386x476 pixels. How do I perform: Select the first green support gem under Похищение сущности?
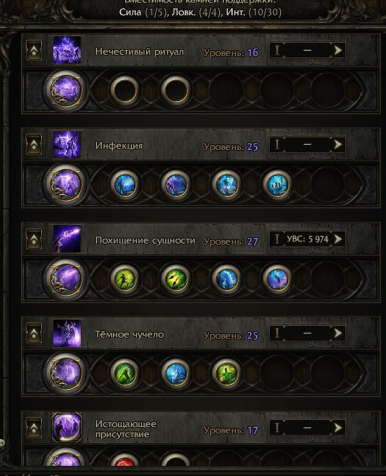pos(125,279)
